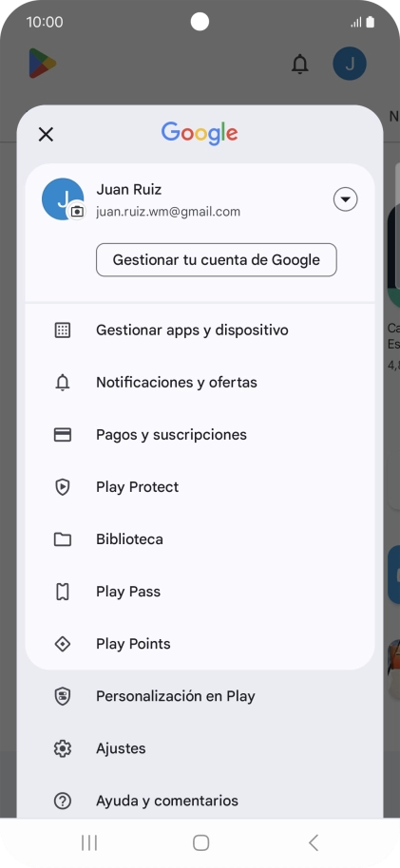The height and width of the screenshot is (868, 400).
Task: Tap the Play Points diamond icon
Action: [63, 644]
